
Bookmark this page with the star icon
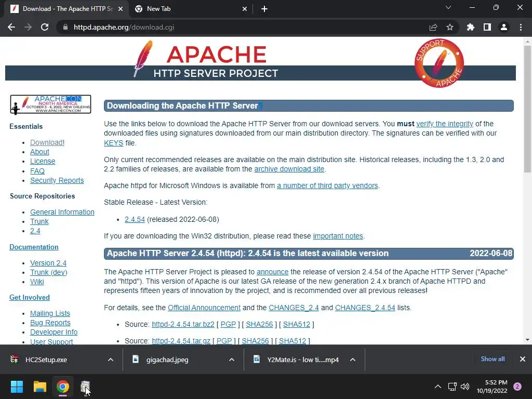pos(450,27)
